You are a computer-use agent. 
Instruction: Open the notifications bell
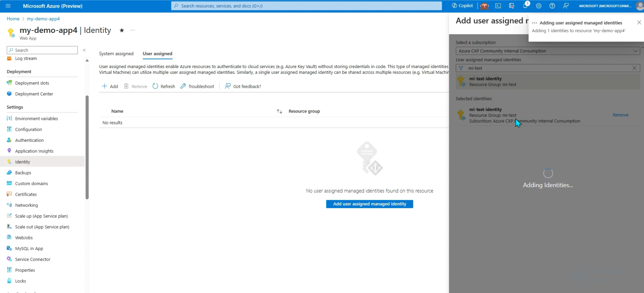coord(525,6)
